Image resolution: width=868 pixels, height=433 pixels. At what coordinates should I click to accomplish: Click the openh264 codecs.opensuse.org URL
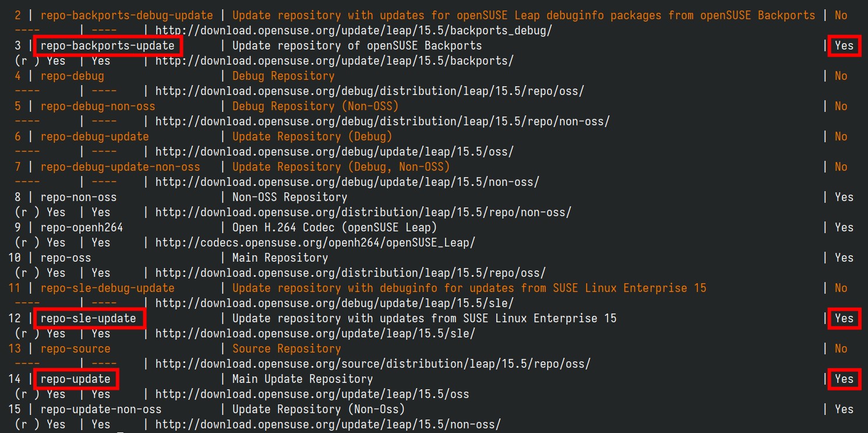click(315, 242)
